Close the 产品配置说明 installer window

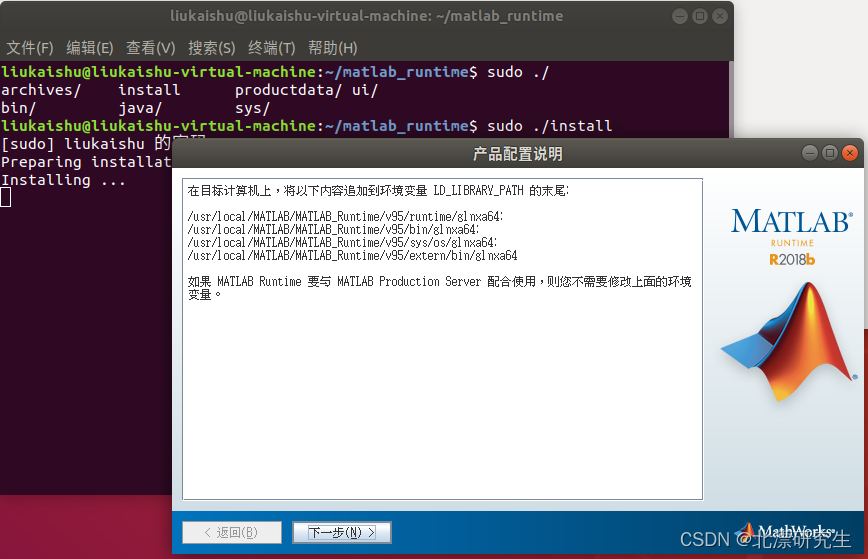850,153
